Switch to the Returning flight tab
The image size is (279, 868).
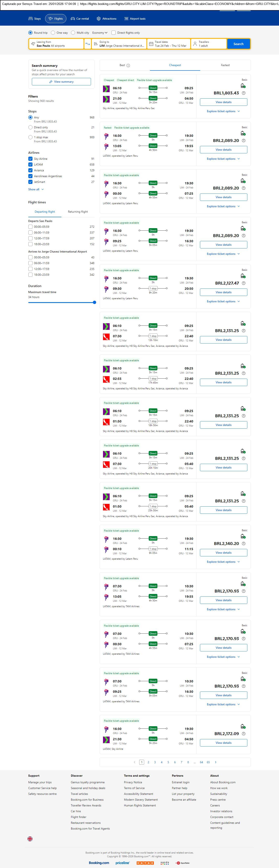(78, 212)
